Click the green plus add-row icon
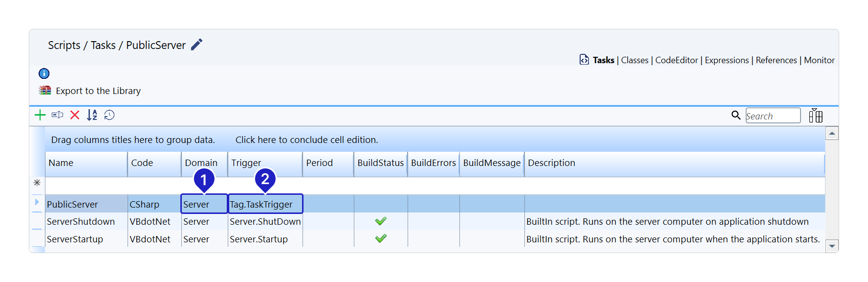 [40, 115]
